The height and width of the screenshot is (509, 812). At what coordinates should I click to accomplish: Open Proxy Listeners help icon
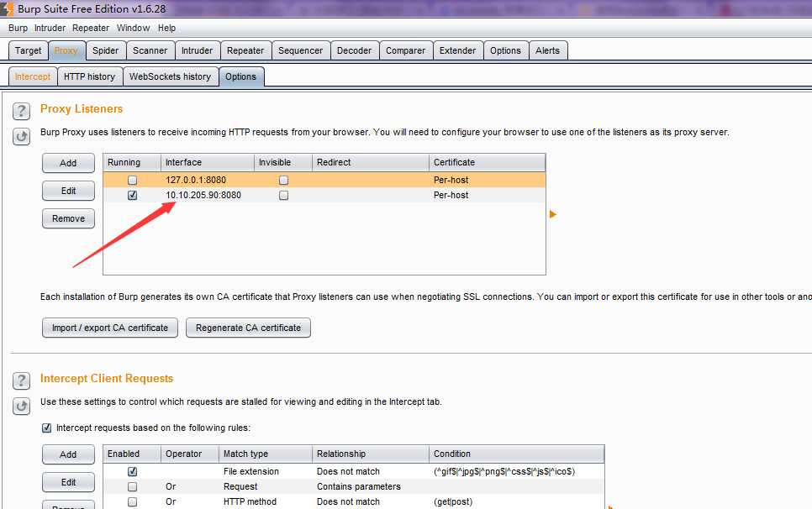point(21,111)
